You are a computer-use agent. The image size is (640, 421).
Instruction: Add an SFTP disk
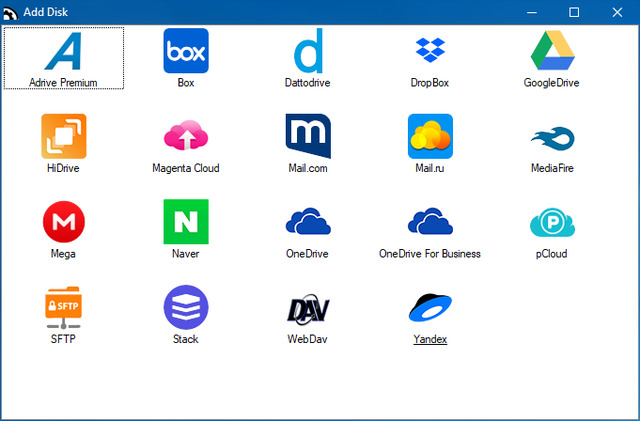tap(64, 308)
